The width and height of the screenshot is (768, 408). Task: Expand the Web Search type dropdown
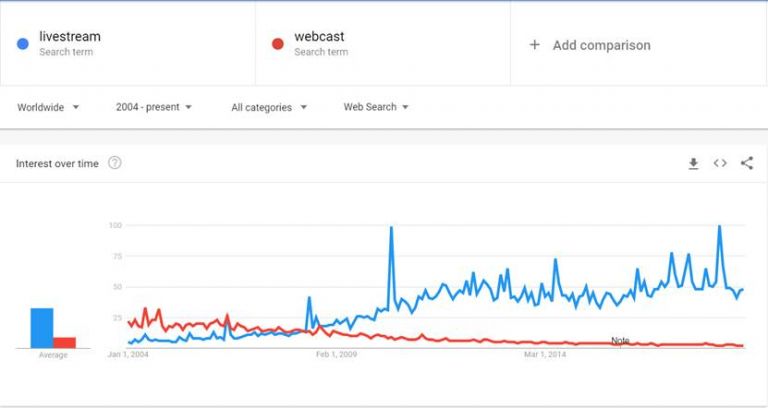tap(376, 107)
